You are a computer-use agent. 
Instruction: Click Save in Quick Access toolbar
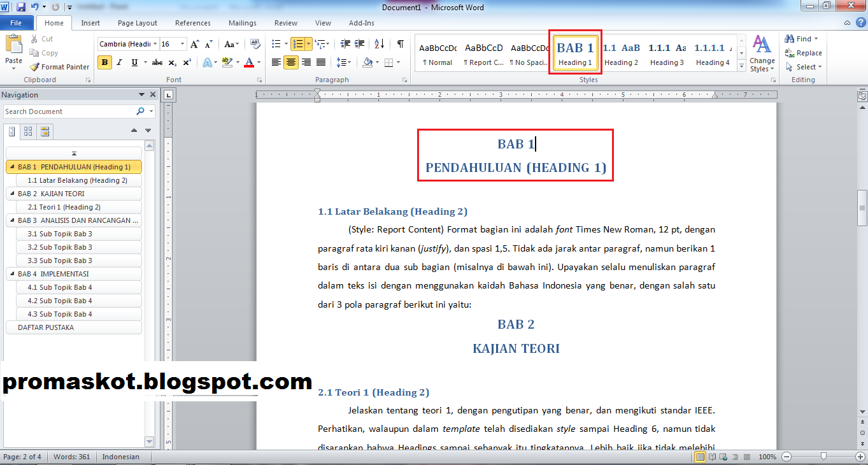click(21, 7)
